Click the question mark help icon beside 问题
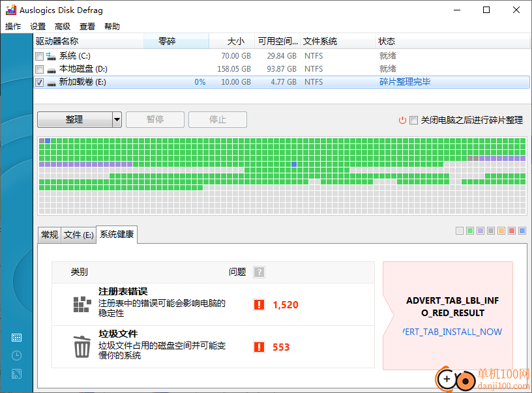532x393 pixels. 259,272
